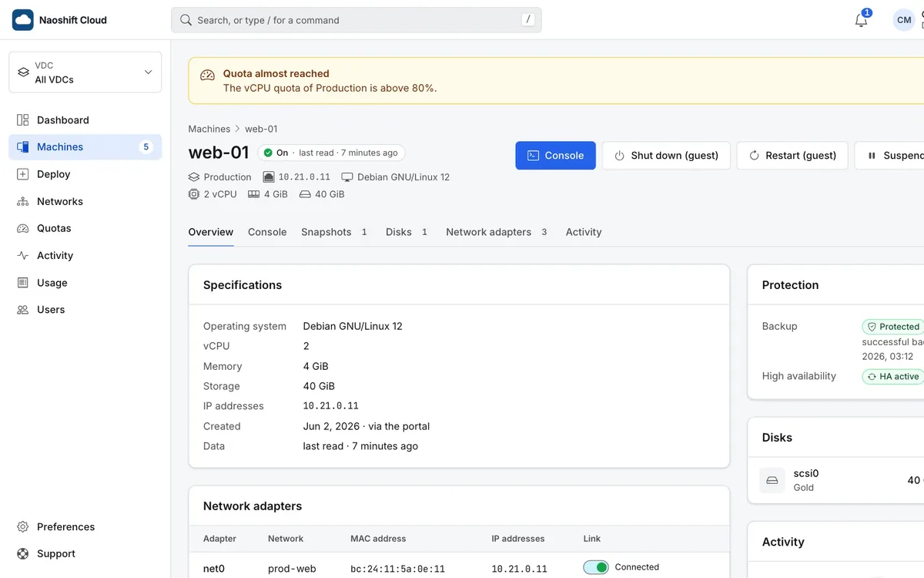Screen dimensions: 924x578
Task: Click Shut down (guest) button
Action: click(x=666, y=156)
